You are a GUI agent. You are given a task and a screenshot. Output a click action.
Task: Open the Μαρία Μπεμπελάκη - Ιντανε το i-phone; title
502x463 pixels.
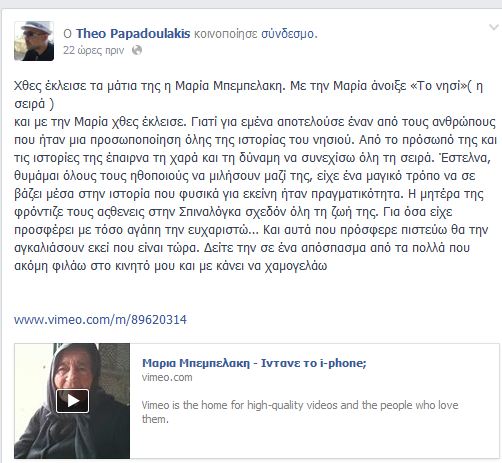click(x=254, y=363)
